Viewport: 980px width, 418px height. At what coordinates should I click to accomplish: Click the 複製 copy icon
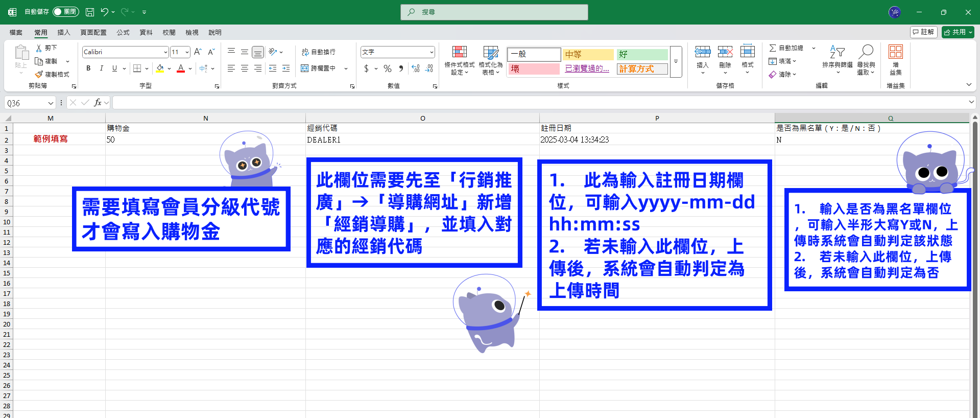pos(39,61)
